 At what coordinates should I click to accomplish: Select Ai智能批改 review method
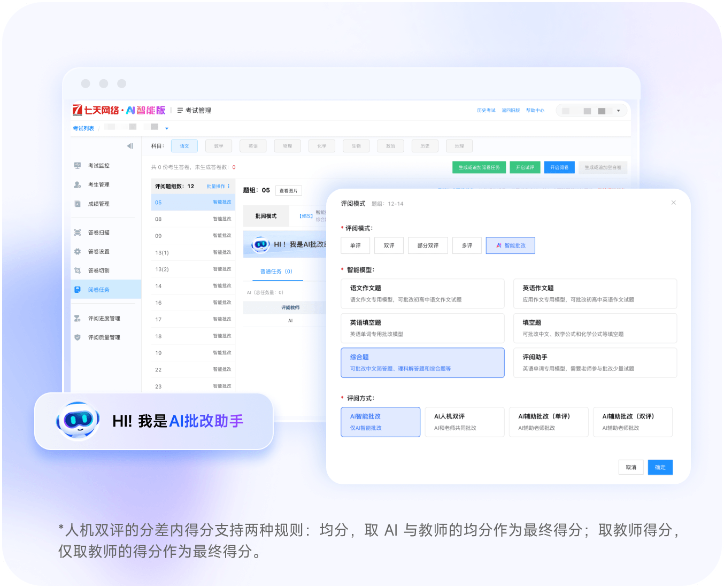[381, 422]
